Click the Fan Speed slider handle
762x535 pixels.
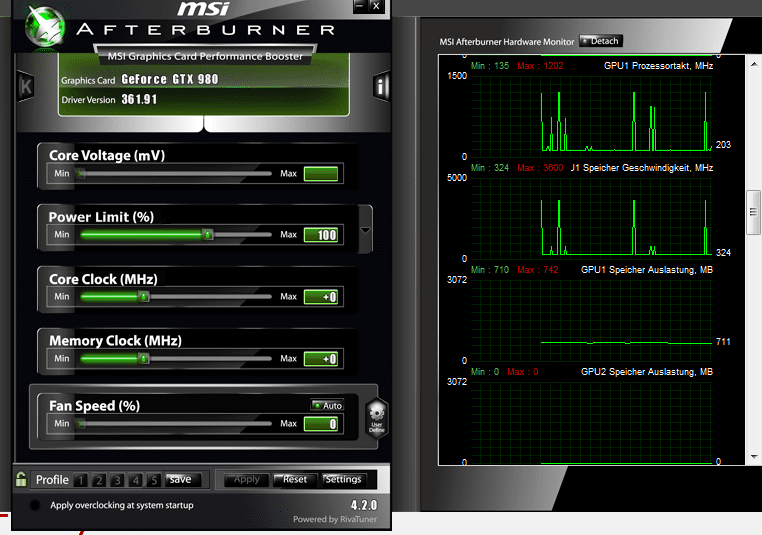81,424
